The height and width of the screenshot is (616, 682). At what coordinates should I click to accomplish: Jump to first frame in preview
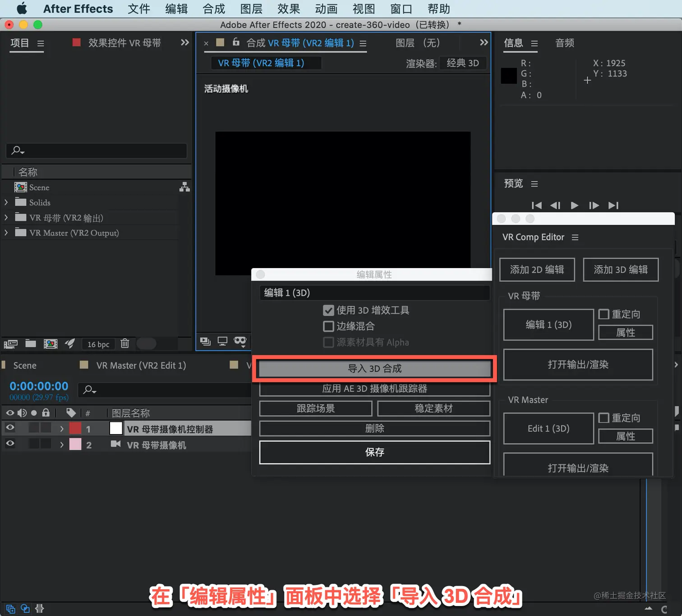pos(536,205)
